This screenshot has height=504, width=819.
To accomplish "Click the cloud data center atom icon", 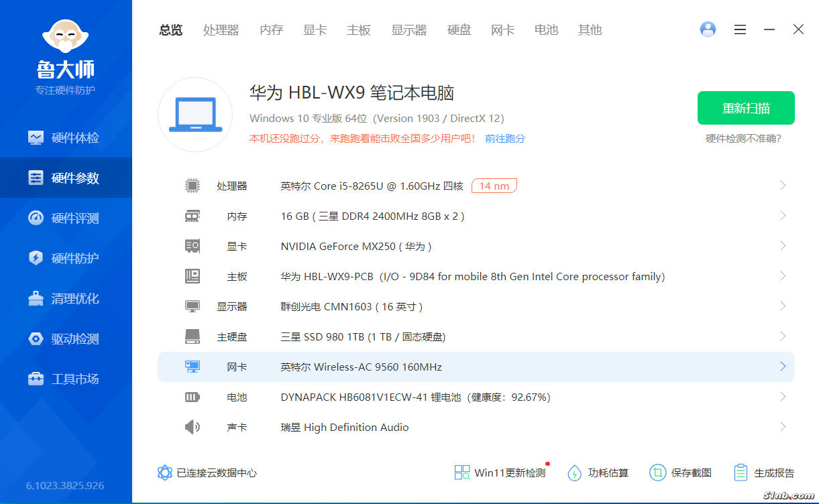I will [165, 472].
